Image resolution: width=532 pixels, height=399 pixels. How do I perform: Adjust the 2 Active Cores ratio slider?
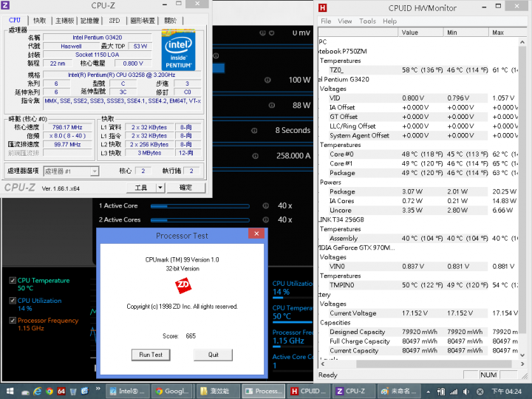click(x=199, y=220)
